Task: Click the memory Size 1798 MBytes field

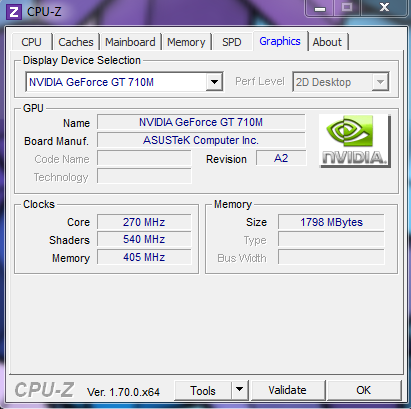Action: [x=331, y=222]
